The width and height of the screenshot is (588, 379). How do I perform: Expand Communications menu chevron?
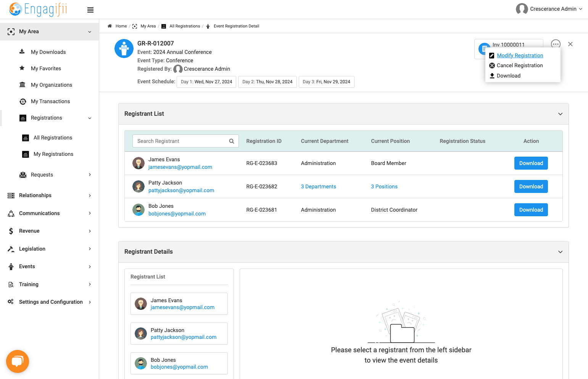90,213
